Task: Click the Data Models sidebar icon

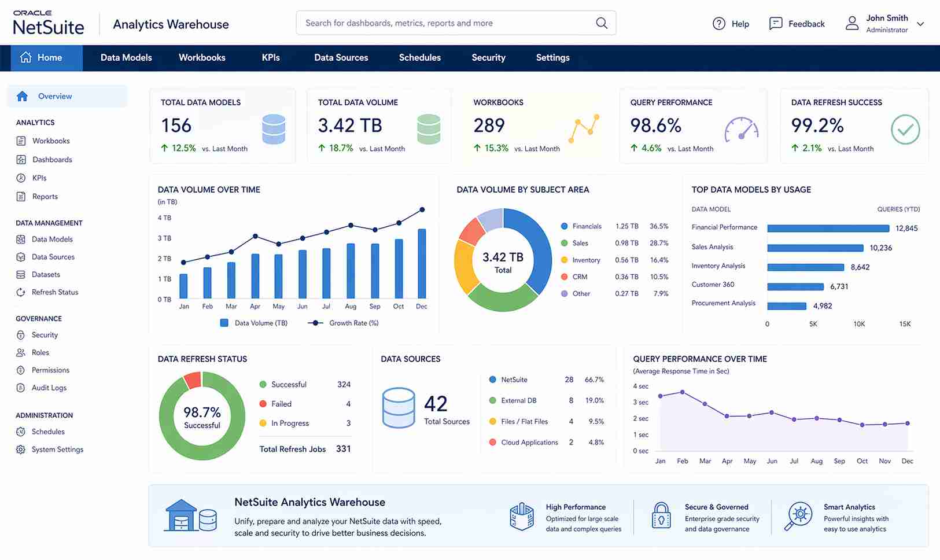Action: 21,239
